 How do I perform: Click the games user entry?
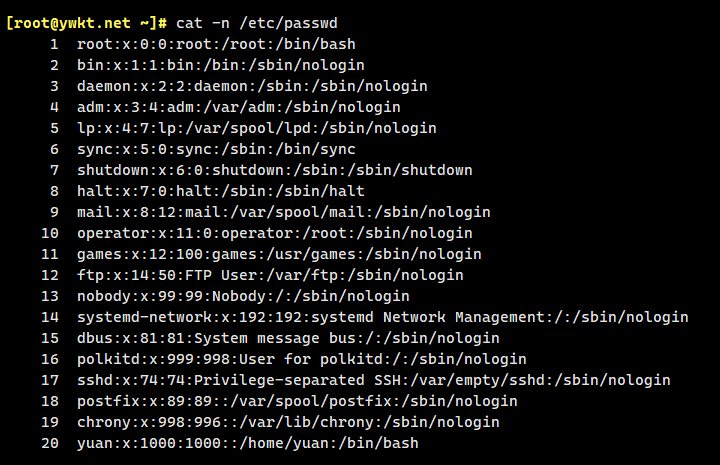click(279, 254)
